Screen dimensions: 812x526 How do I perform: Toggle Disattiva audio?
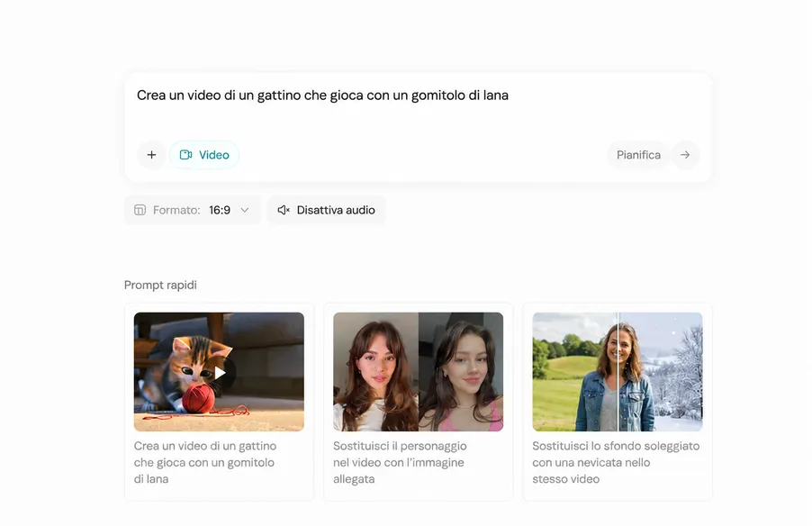click(326, 210)
